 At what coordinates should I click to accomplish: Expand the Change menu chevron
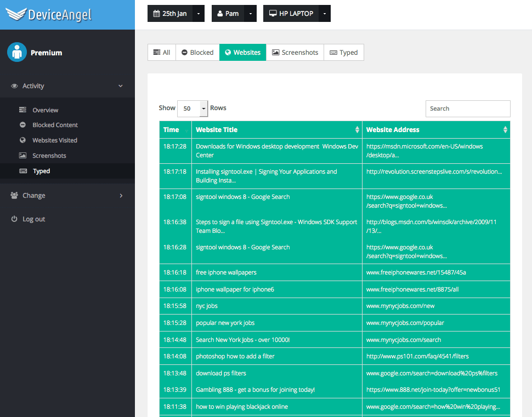tap(121, 196)
